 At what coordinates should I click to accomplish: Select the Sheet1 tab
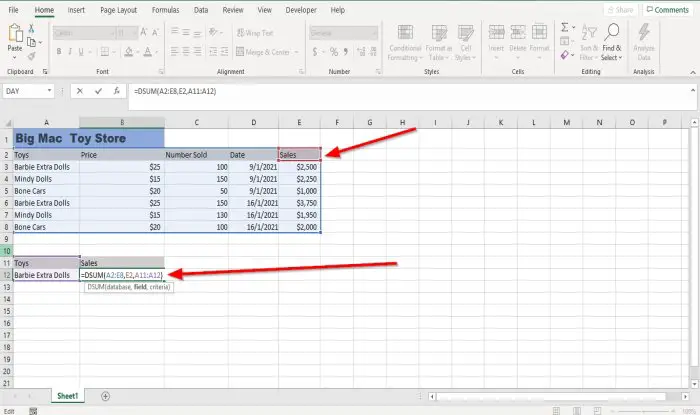[67, 396]
